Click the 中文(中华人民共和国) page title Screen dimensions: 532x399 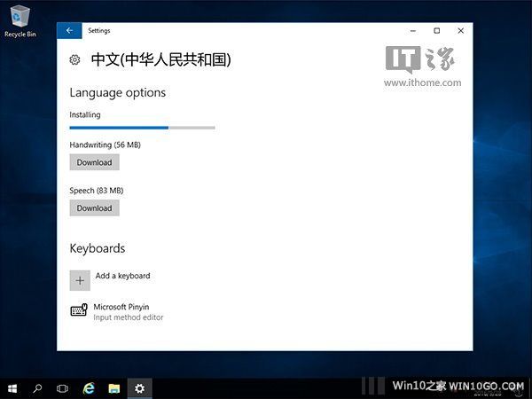(x=161, y=59)
